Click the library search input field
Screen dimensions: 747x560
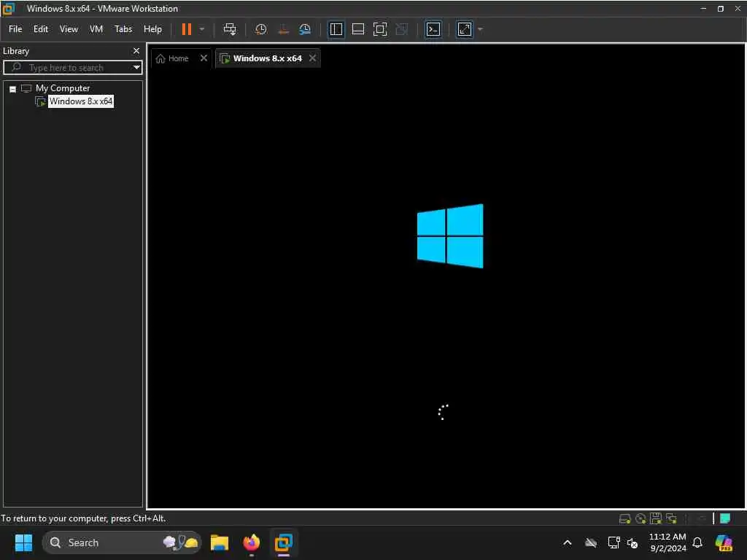71,68
